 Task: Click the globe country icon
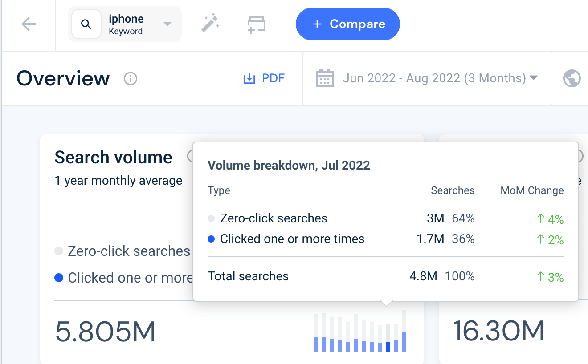click(x=572, y=78)
